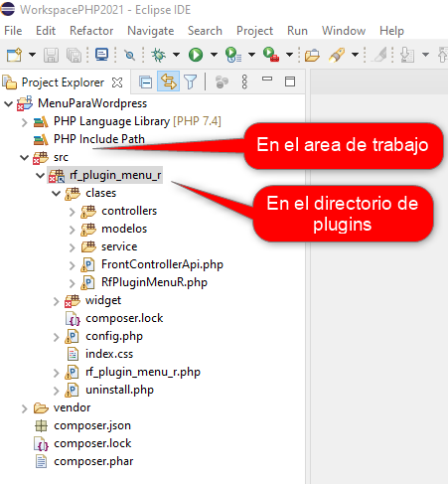Click the Search flashlight toolbar icon
The image size is (448, 484).
tap(337, 55)
